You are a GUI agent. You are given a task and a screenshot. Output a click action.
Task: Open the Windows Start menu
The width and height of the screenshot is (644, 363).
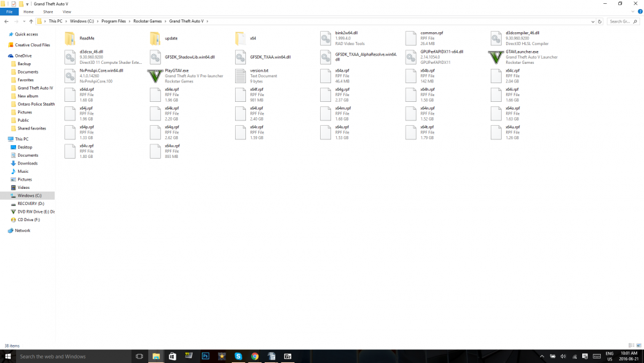(x=7, y=357)
